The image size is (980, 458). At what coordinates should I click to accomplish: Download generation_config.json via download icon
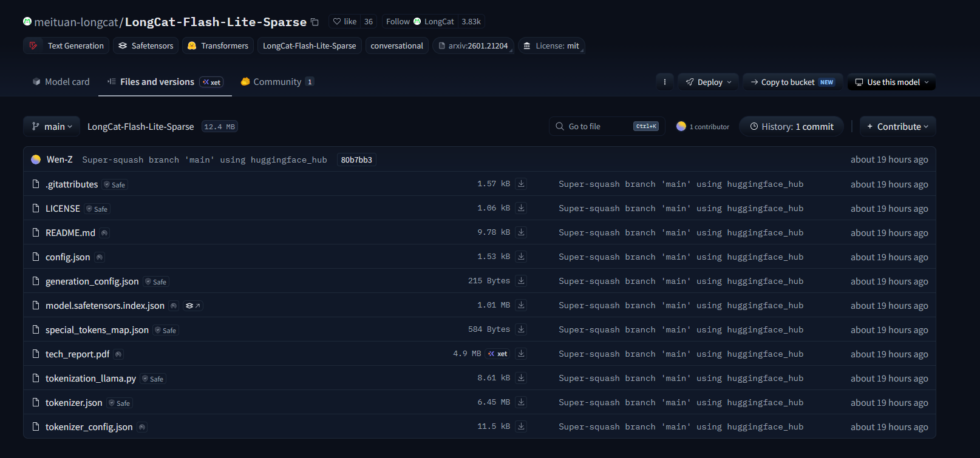[521, 281]
